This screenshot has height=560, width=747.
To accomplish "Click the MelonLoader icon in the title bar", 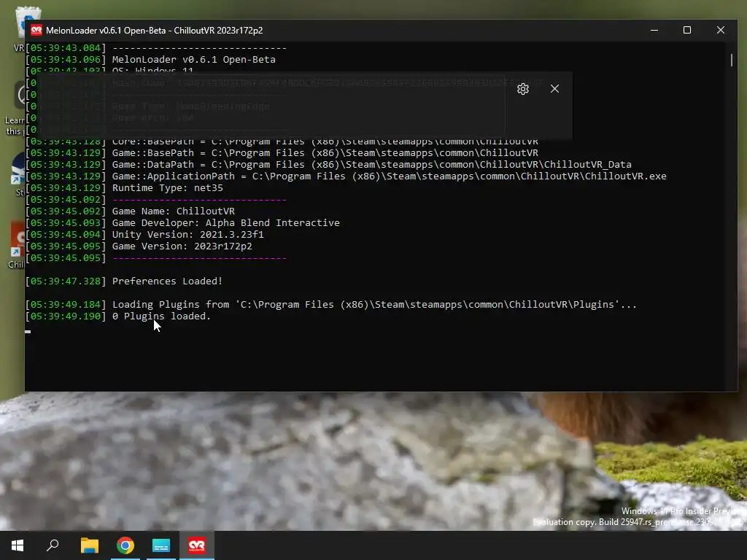I will coord(36,31).
